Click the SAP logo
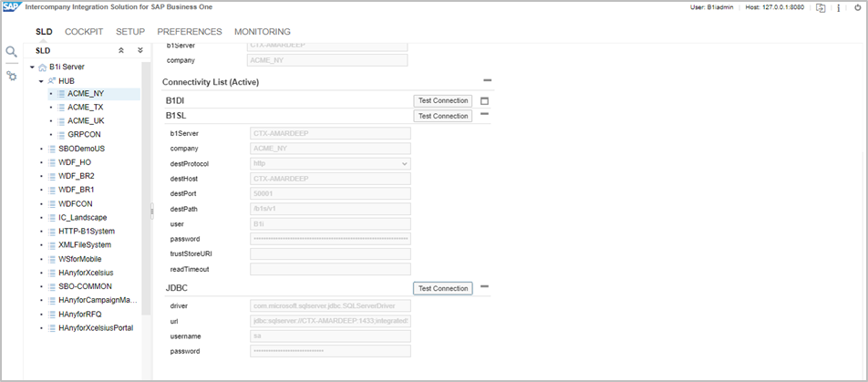 [x=12, y=8]
